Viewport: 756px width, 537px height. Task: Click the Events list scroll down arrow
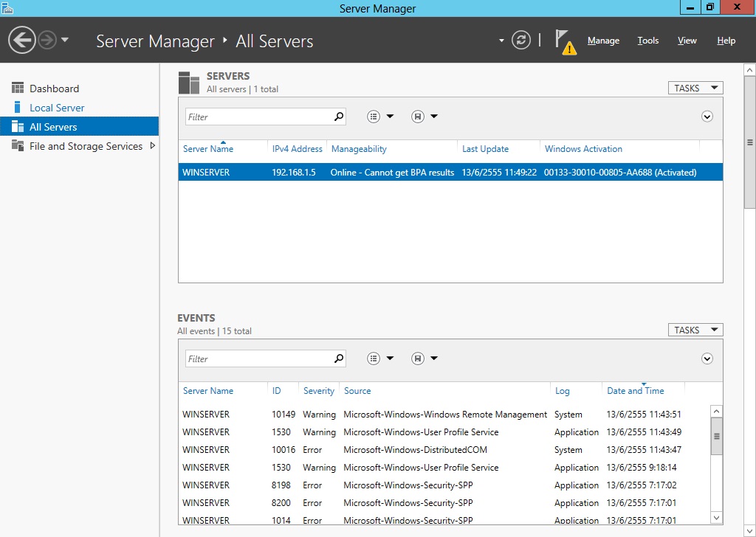[x=716, y=519]
